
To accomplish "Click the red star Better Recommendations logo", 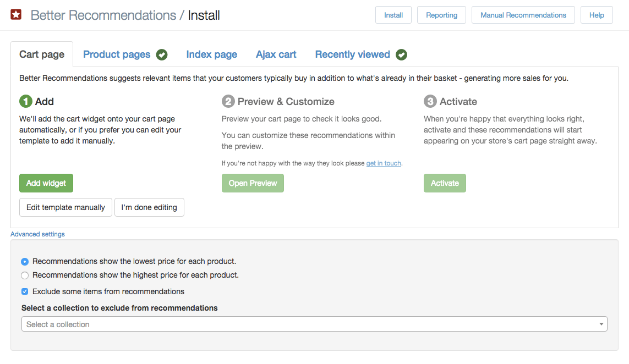I will pos(16,15).
